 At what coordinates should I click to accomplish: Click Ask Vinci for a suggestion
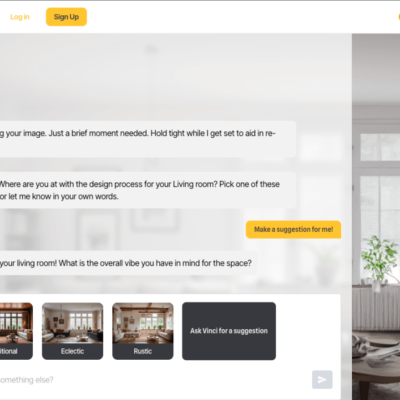tap(229, 331)
